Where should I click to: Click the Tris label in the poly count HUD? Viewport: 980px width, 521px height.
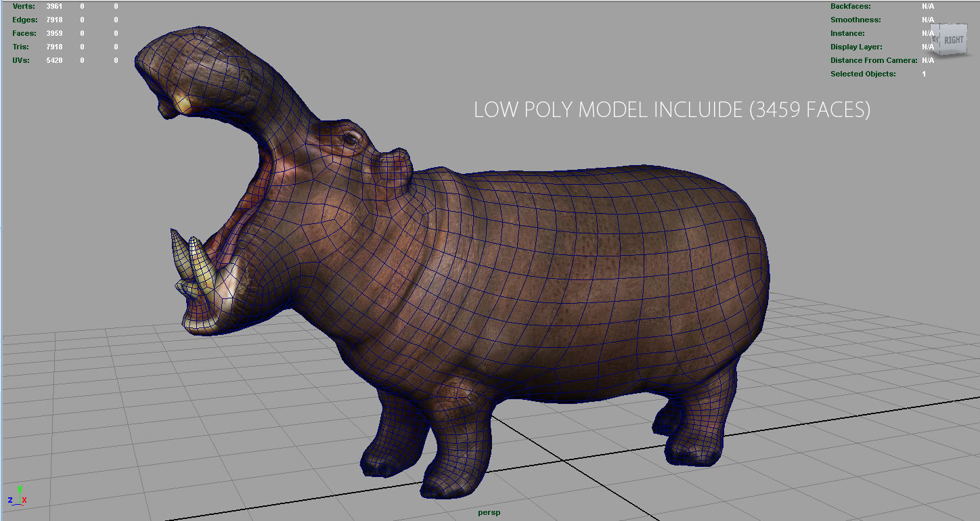pyautogui.click(x=21, y=47)
